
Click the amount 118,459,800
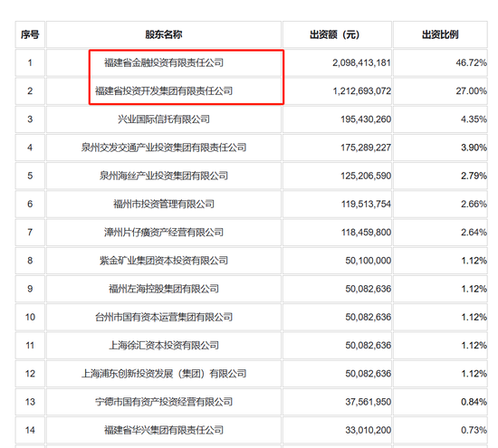pyautogui.click(x=366, y=232)
